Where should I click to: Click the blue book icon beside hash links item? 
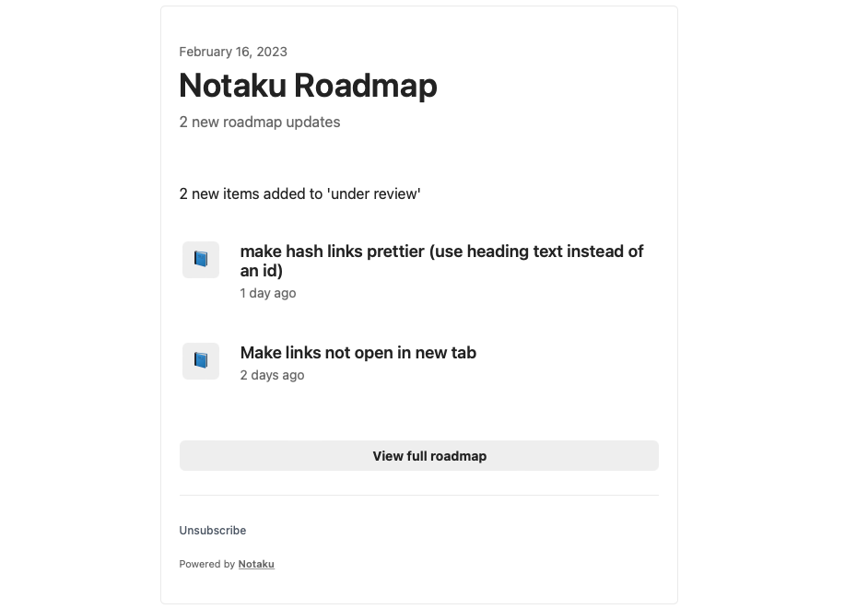pyautogui.click(x=200, y=259)
